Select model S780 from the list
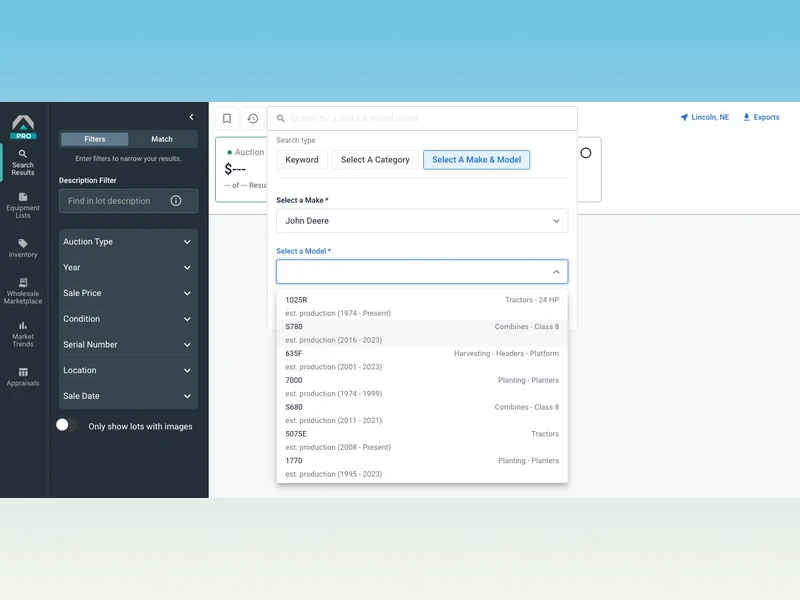Image resolution: width=800 pixels, height=600 pixels. pos(422,333)
